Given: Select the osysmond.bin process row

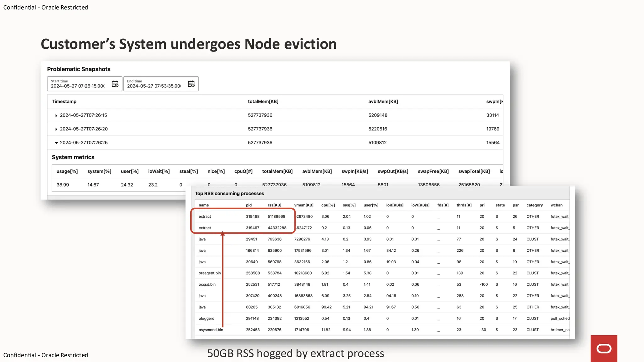Looking at the screenshot, I should (382, 330).
